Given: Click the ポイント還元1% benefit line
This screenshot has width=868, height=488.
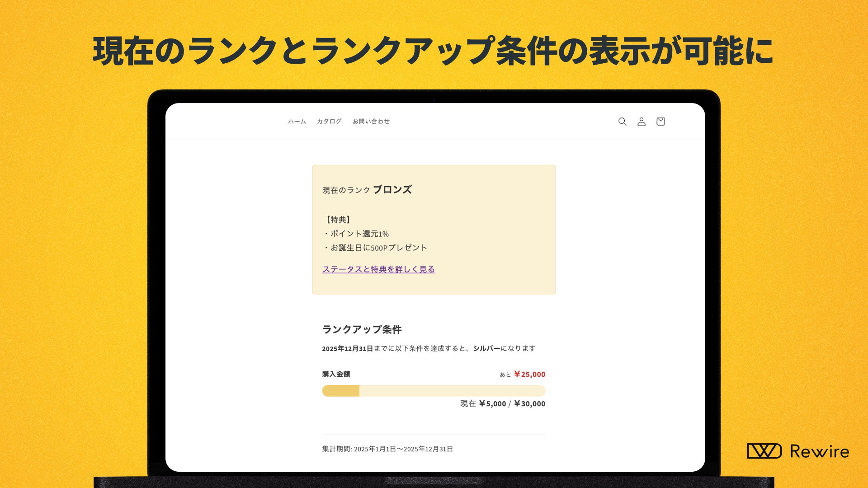Looking at the screenshot, I should coord(357,234).
